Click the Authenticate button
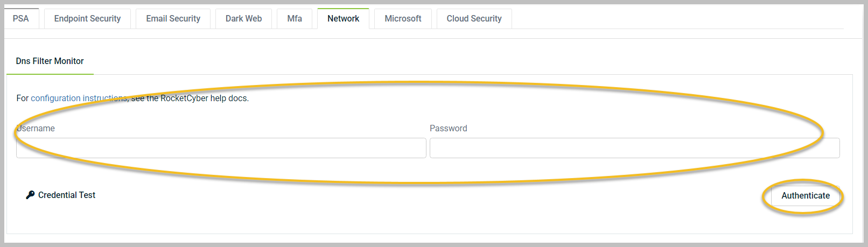The image size is (868, 247). 806,195
